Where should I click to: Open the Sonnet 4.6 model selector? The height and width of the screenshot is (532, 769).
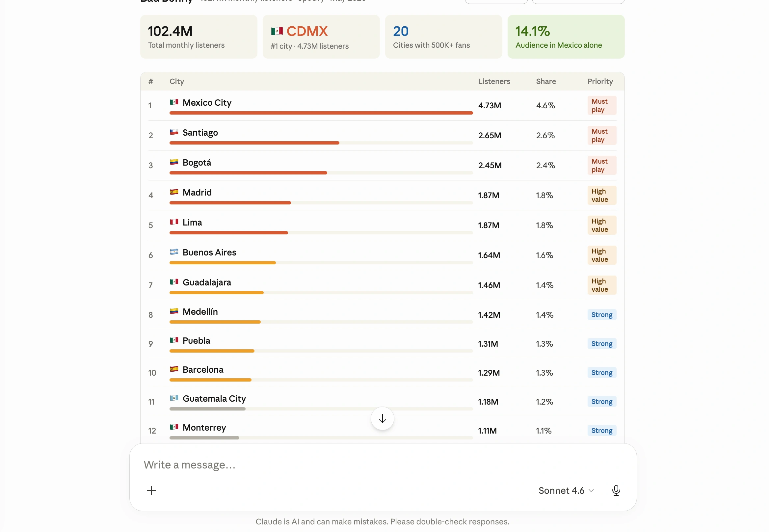pos(566,490)
